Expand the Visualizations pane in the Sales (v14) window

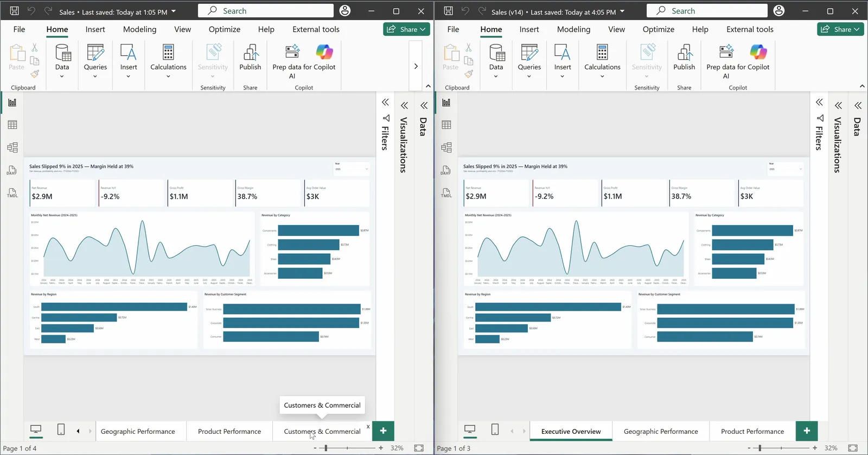pos(838,105)
